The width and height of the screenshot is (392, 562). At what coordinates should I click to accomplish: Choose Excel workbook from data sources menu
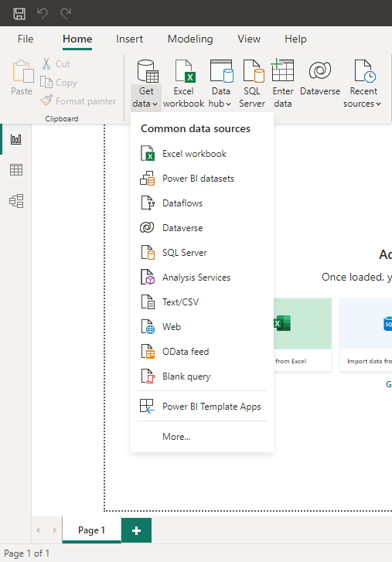pyautogui.click(x=202, y=154)
